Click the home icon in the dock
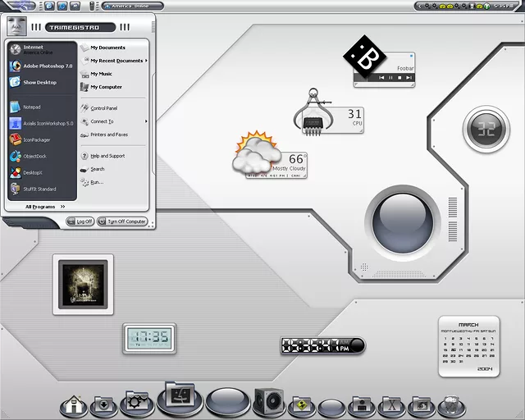Viewport: 525px width, 420px height. [x=74, y=404]
